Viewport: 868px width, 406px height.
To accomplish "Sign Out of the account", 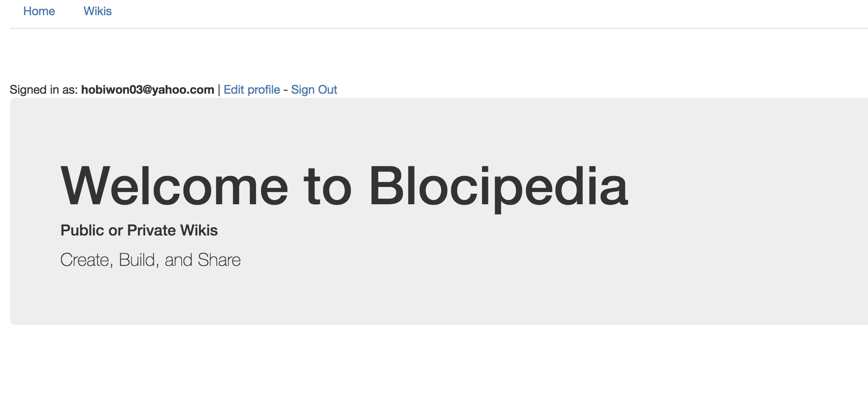I will click(x=314, y=90).
